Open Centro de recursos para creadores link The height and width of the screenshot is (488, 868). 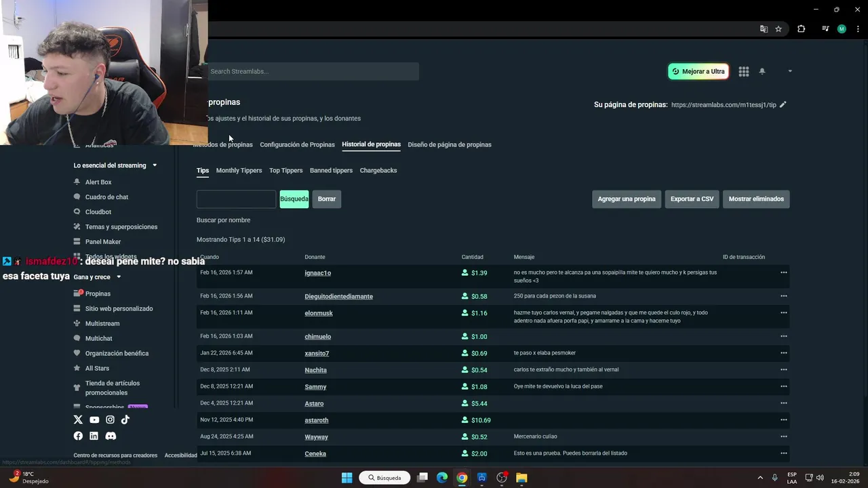tap(115, 455)
